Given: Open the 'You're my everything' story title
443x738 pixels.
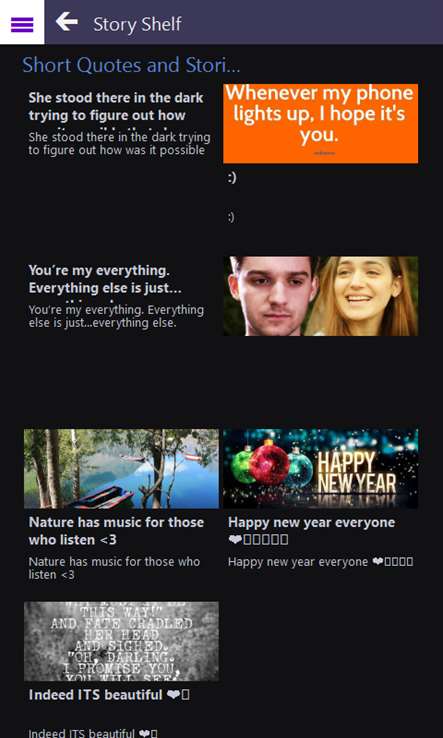Looking at the screenshot, I should pos(105,279).
